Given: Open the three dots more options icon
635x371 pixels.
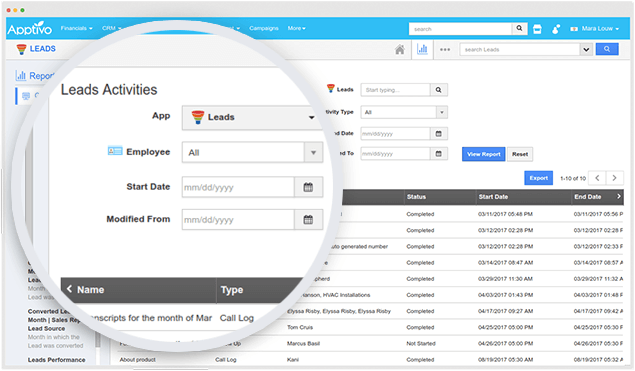Looking at the screenshot, I should [x=445, y=49].
